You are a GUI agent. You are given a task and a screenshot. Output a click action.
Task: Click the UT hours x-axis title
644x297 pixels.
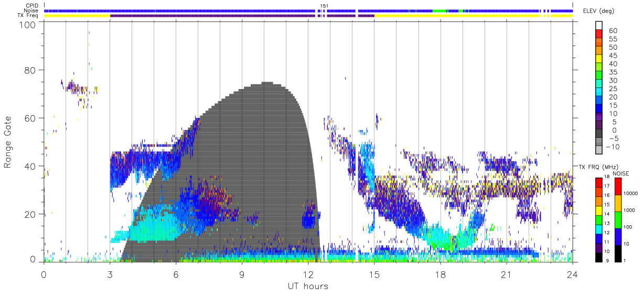pos(308,287)
